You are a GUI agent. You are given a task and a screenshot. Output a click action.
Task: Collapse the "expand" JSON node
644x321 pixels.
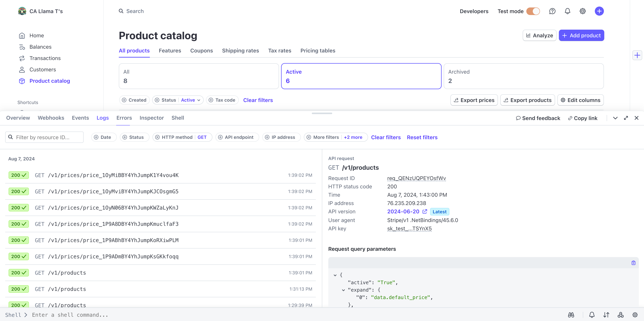343,290
